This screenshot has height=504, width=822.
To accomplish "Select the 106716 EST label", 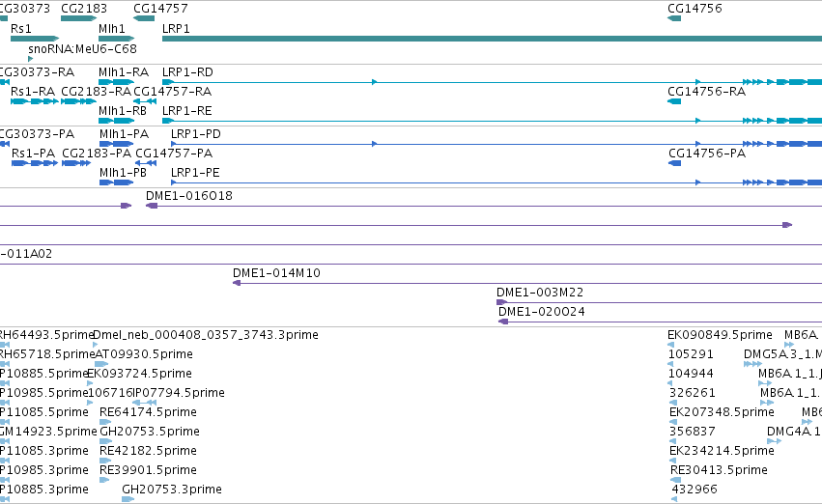I will tap(110, 392).
